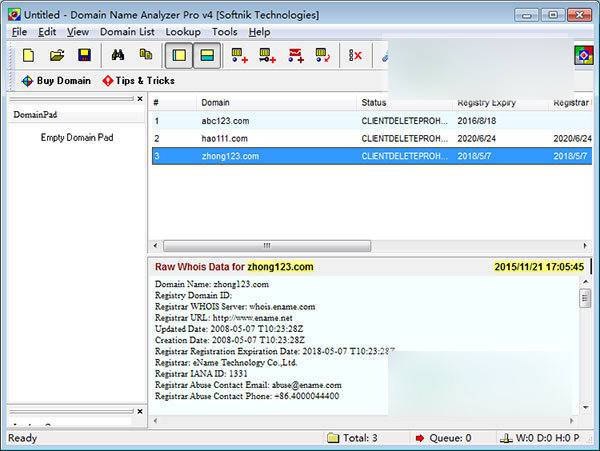
Task: Click the red X delete toolbar icon
Action: [355, 55]
